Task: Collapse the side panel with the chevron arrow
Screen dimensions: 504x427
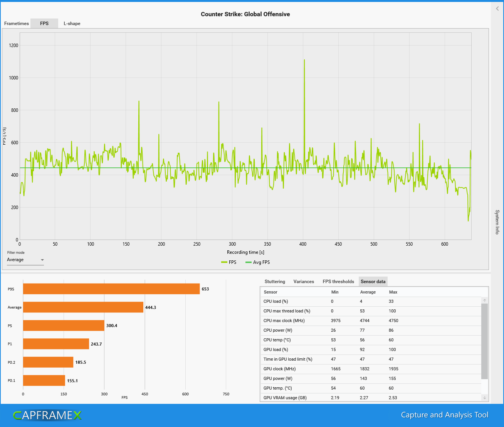Action: [497, 8]
